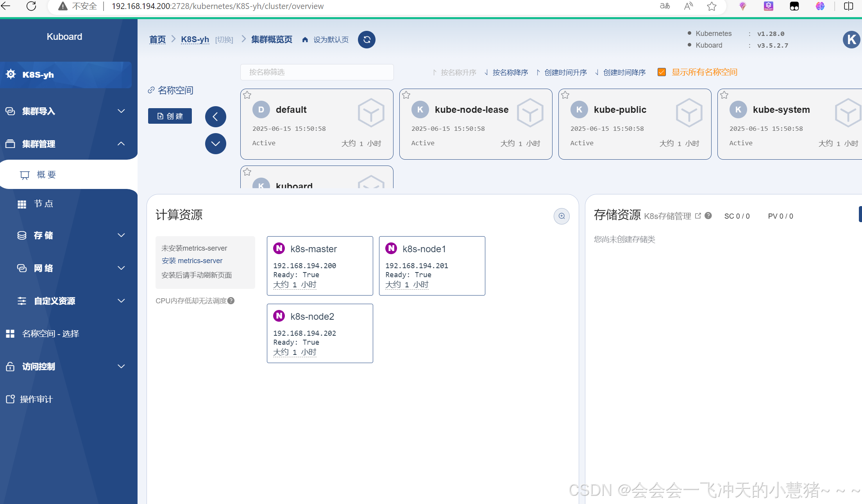The width and height of the screenshot is (862, 504).
Task: Click the 安装 metrics-server link
Action: [x=192, y=260]
